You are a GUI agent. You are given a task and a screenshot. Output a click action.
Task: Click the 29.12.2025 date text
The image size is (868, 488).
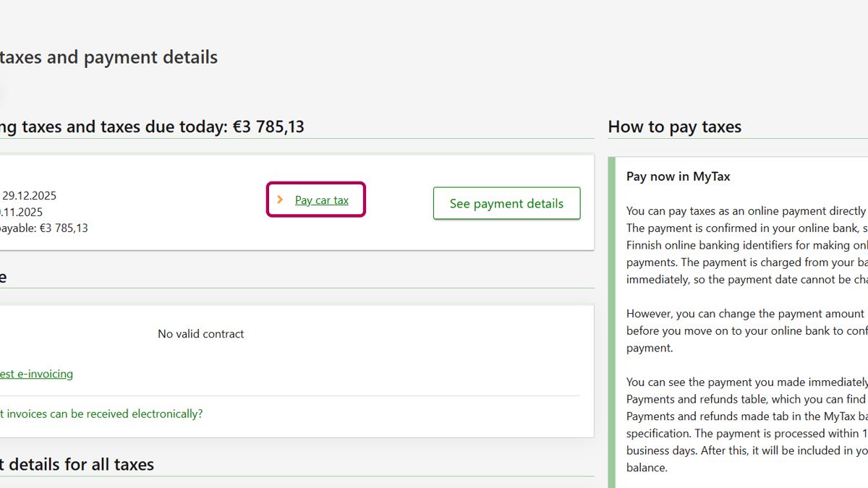29,195
